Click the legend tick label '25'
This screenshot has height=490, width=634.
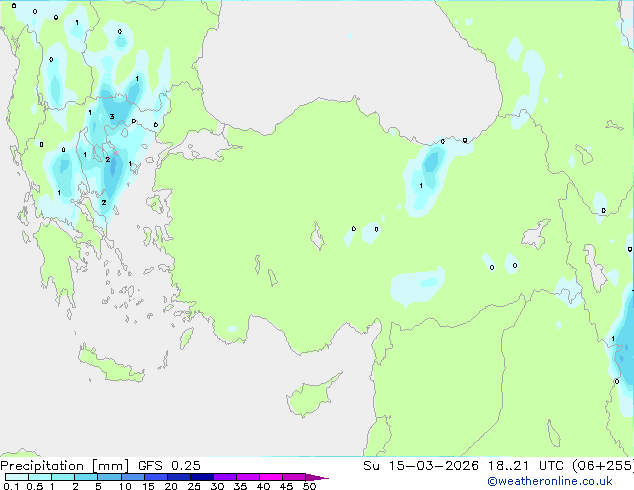[194, 486]
